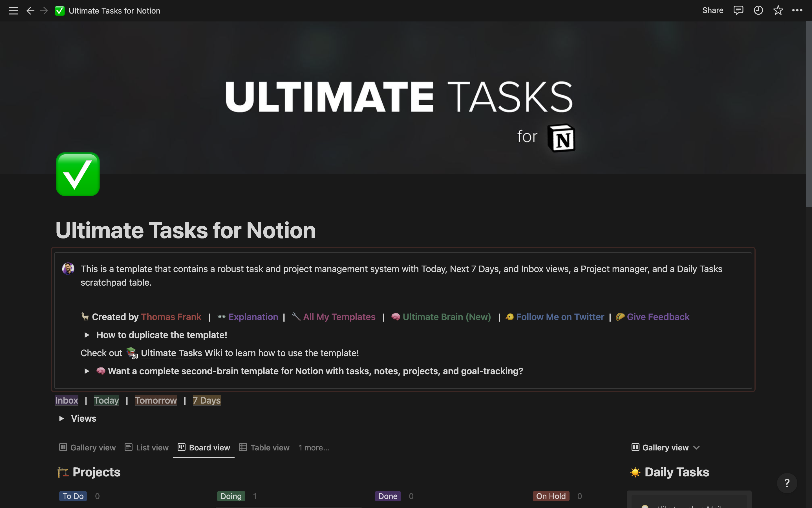Open page history clock icon
The image size is (812, 508).
point(758,10)
